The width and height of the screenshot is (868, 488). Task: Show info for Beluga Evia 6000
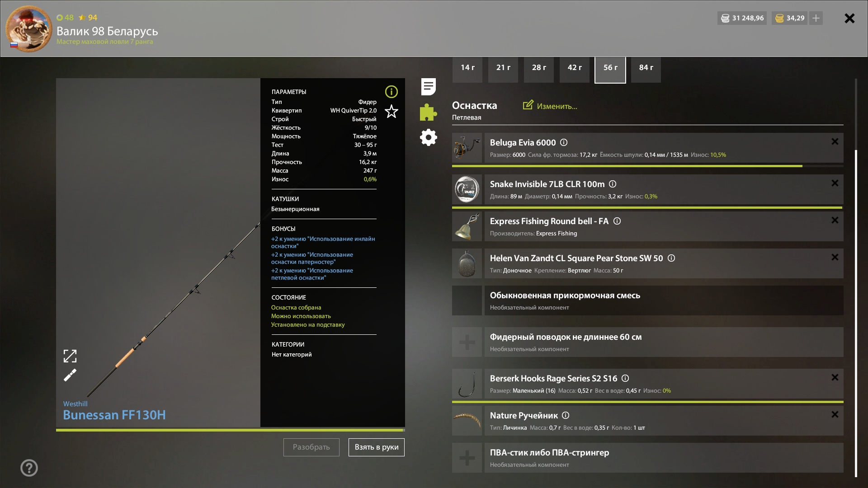click(564, 143)
